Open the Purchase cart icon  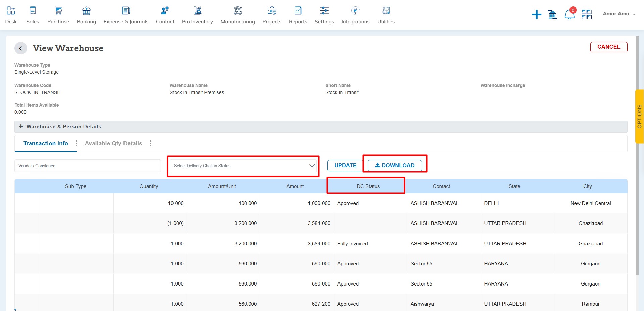(x=58, y=11)
